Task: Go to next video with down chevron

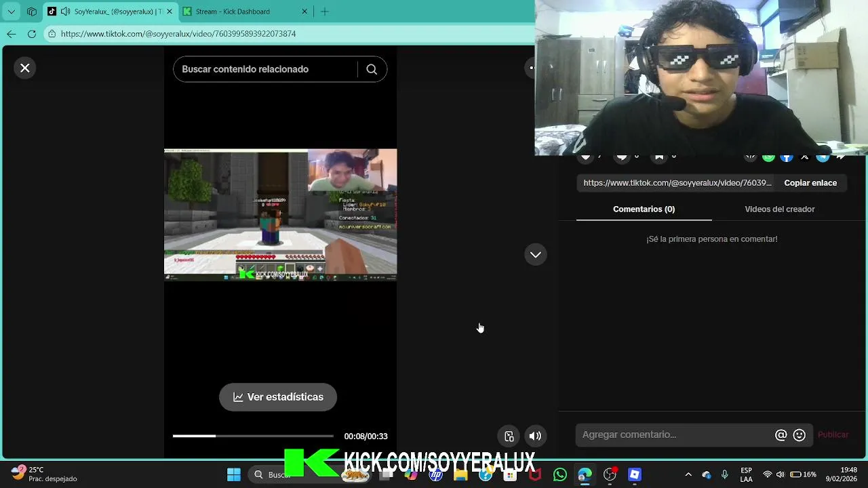Action: click(536, 255)
